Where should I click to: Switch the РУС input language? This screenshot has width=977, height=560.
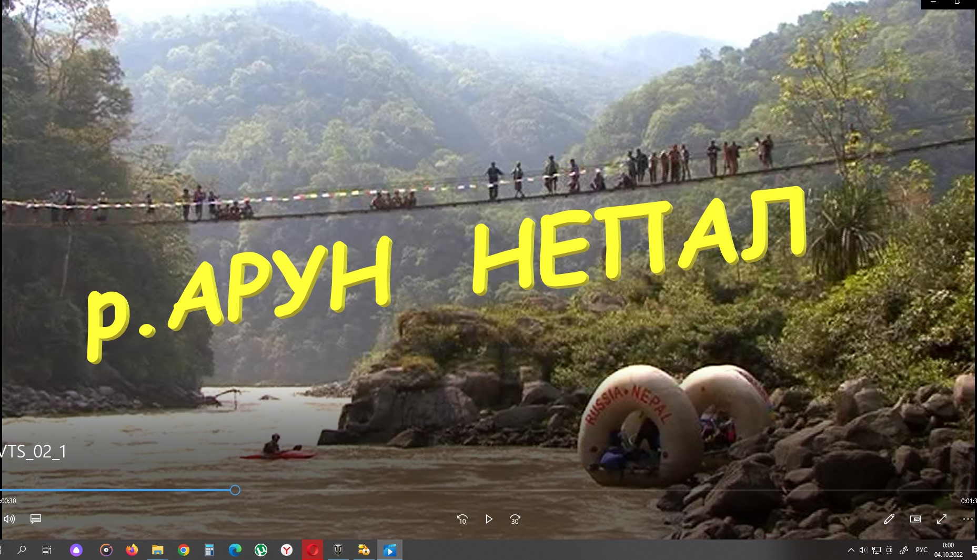tap(921, 550)
